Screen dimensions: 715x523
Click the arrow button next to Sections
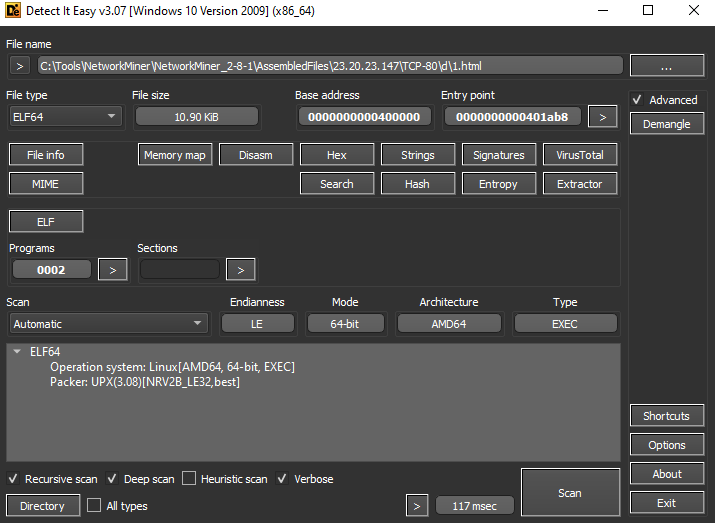pos(240,269)
